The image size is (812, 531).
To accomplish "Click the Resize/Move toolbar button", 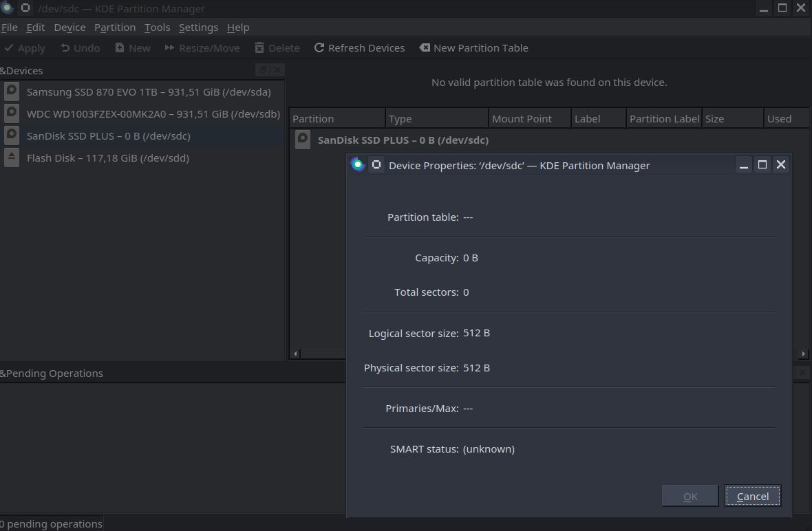I will click(202, 48).
